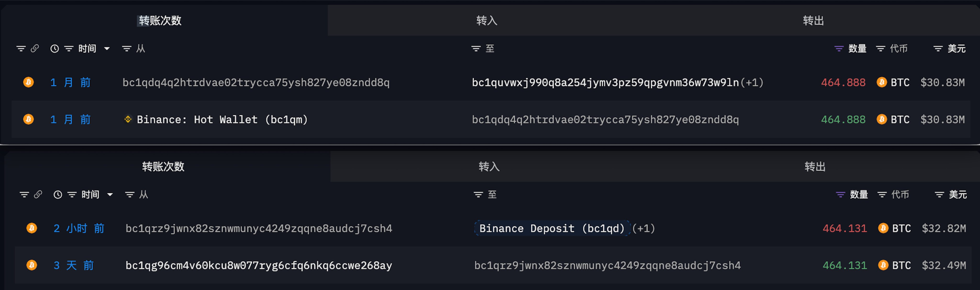Screen dimensions: 980x290
Task: Expand 时间 sort dropdown in top table
Action: click(x=107, y=49)
